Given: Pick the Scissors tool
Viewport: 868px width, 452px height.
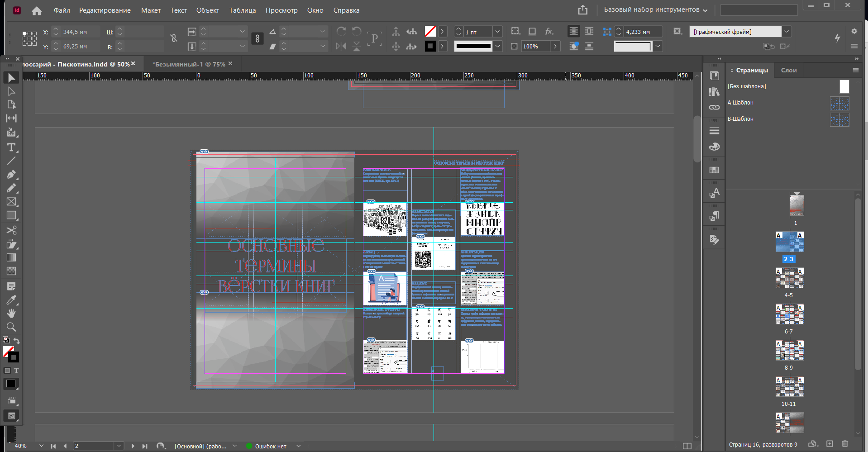Looking at the screenshot, I should coord(11,230).
